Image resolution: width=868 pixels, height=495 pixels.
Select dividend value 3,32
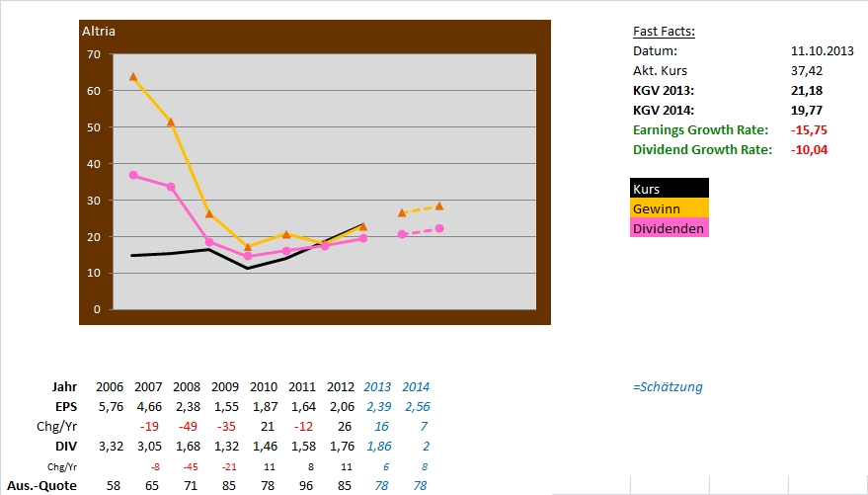[111, 447]
